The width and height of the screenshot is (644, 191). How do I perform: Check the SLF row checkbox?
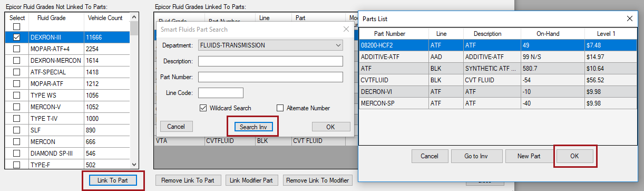(x=16, y=130)
